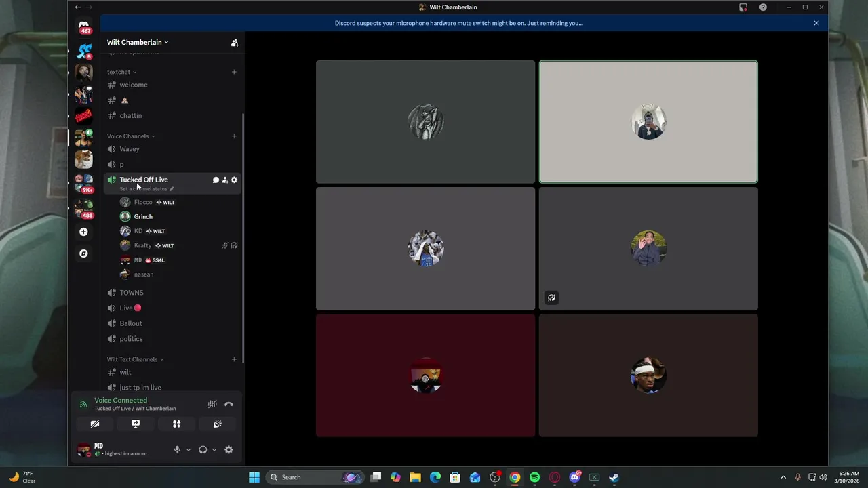Toggle noise suppression icon
868x488 pixels.
(212, 404)
